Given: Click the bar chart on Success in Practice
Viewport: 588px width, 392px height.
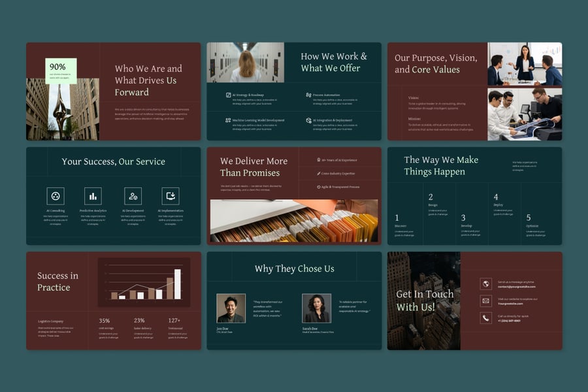Looking at the screenshot, I should (x=144, y=282).
